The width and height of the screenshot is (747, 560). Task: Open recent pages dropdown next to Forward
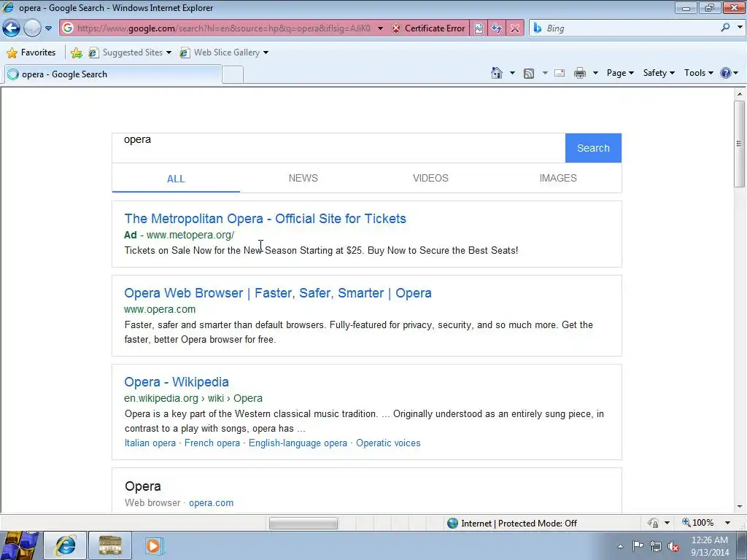click(48, 28)
